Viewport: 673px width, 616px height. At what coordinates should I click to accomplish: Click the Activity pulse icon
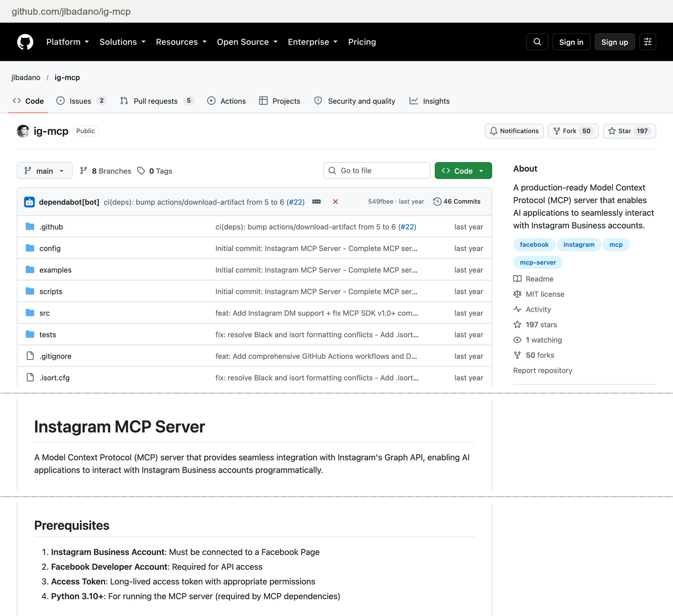point(517,309)
